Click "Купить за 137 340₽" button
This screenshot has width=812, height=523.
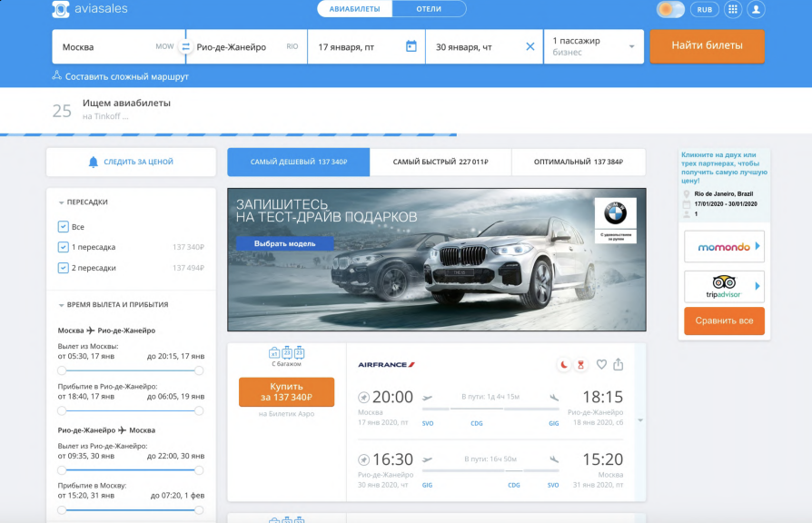click(x=286, y=392)
